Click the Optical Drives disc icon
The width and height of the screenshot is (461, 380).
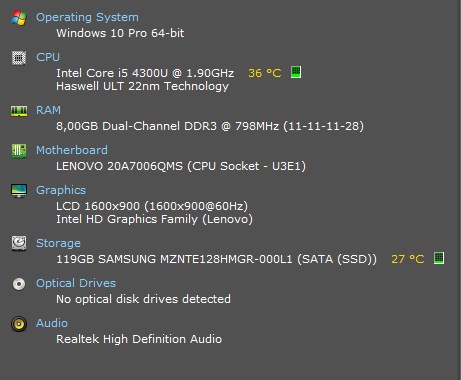pos(19,284)
